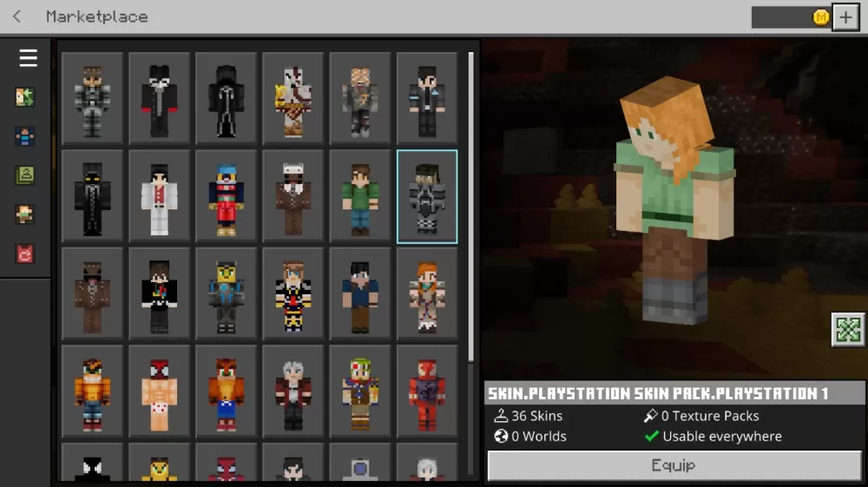
Task: Select the orange-haired Aloy skin
Action: [427, 294]
